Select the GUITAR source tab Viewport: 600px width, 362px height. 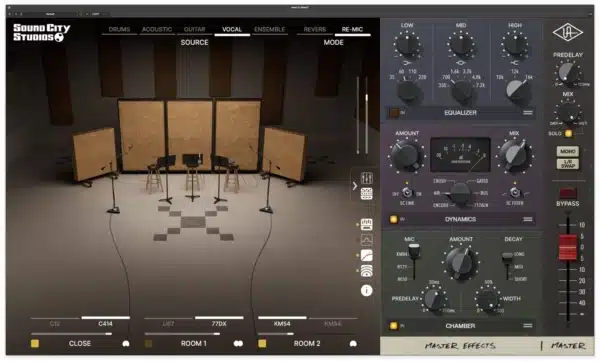pyautogui.click(x=194, y=29)
